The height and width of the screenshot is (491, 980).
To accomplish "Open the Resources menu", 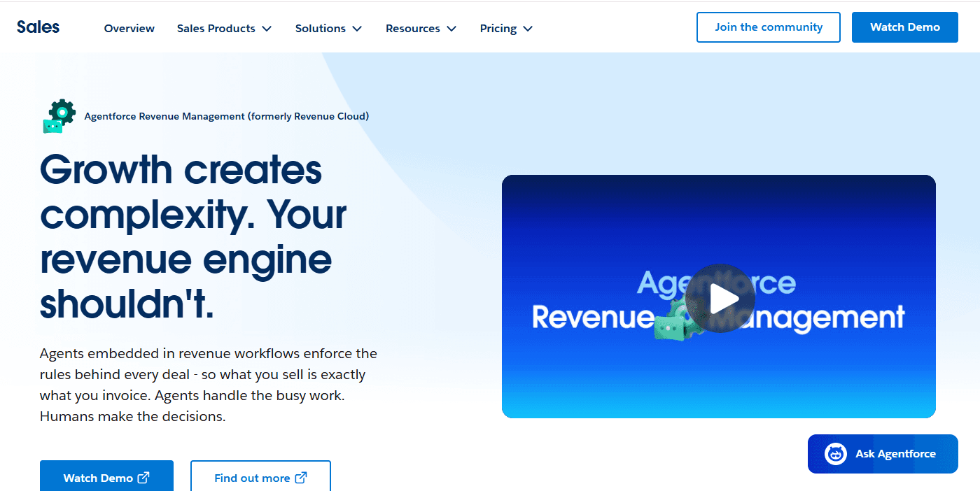I will point(421,29).
